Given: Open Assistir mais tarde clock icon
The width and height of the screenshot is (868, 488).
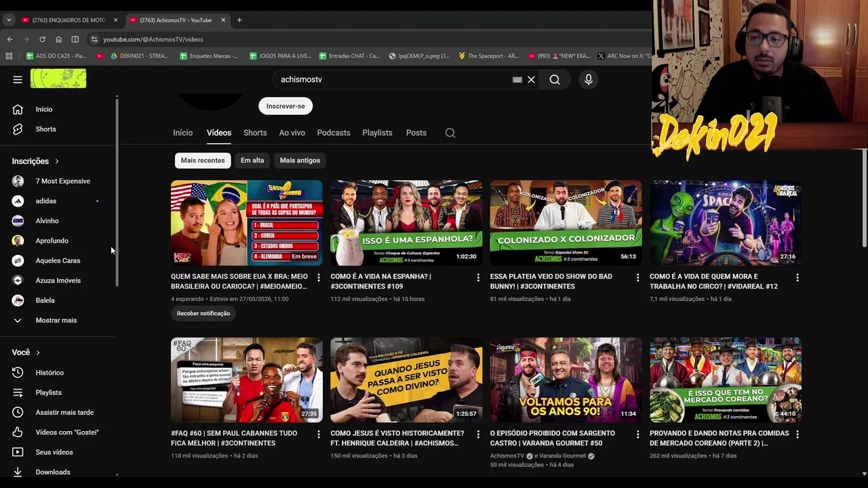Looking at the screenshot, I should click(18, 412).
